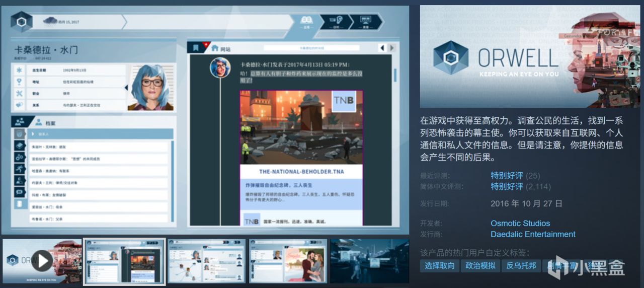The width and height of the screenshot is (644, 288).
Task: Click the THE-NATIONAL-BEHOLDER.TNA link text
Action: click(301, 172)
